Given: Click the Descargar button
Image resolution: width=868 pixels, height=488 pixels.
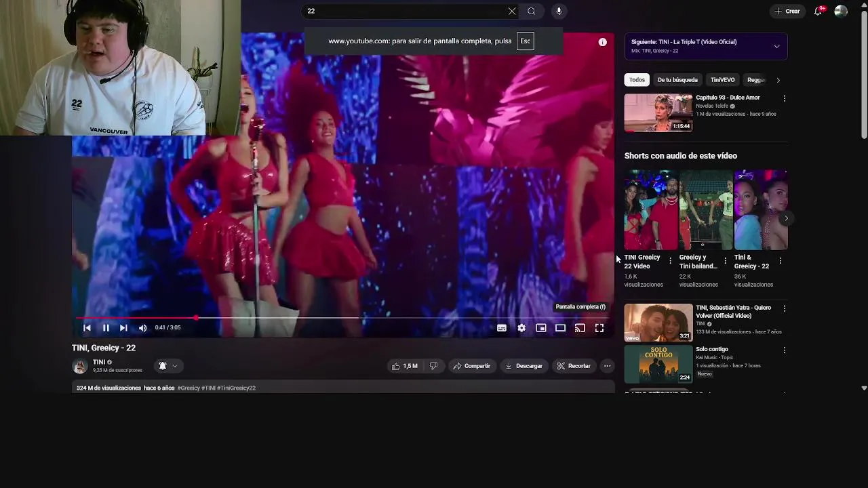Looking at the screenshot, I should point(524,366).
